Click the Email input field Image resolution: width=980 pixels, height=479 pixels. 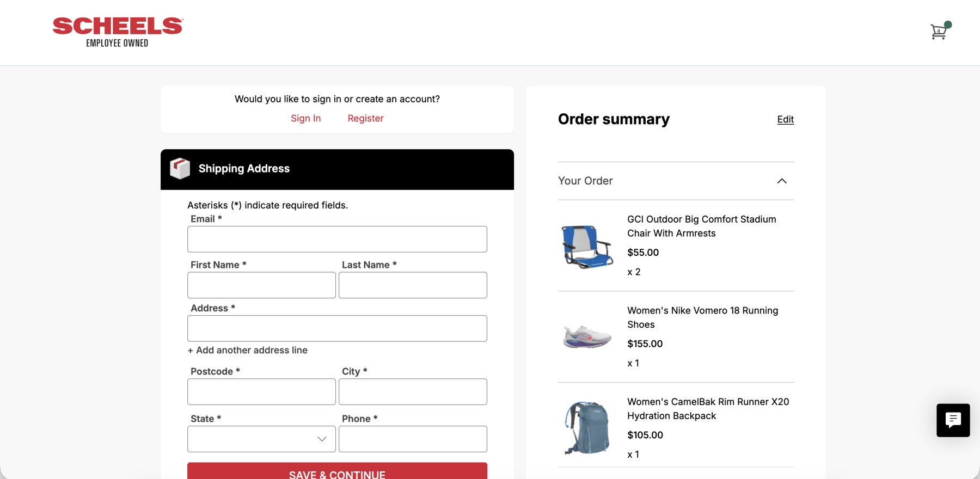coord(337,239)
